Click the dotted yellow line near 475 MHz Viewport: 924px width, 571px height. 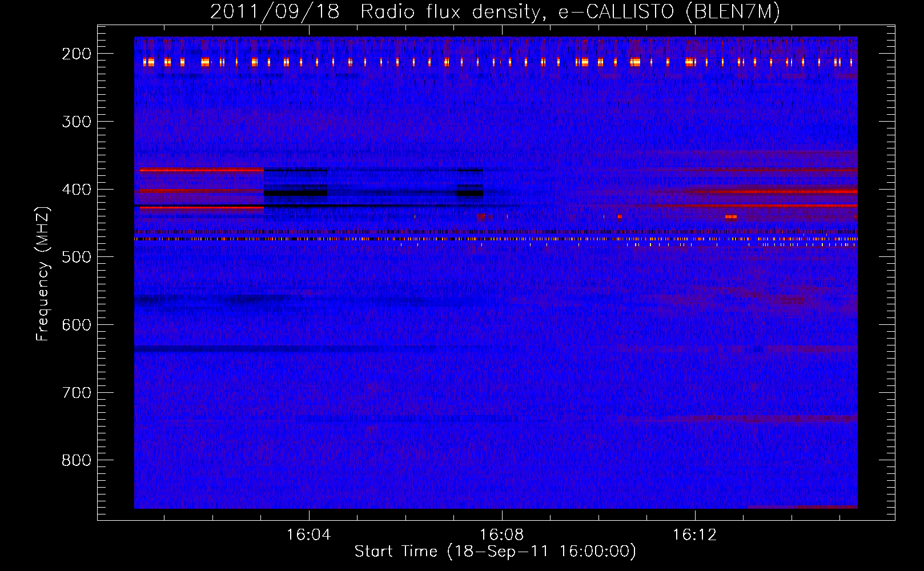(x=496, y=239)
